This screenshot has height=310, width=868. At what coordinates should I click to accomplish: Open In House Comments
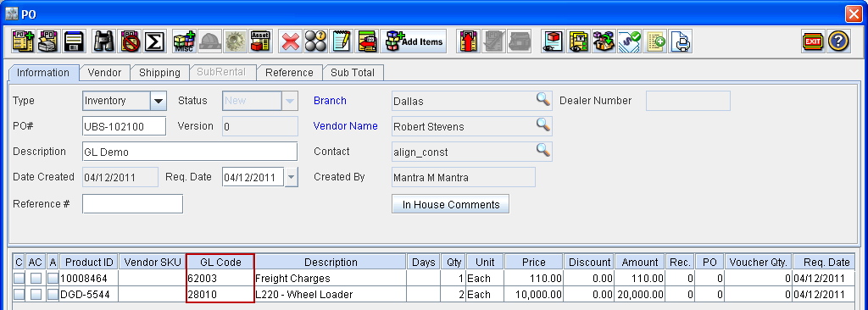click(451, 204)
